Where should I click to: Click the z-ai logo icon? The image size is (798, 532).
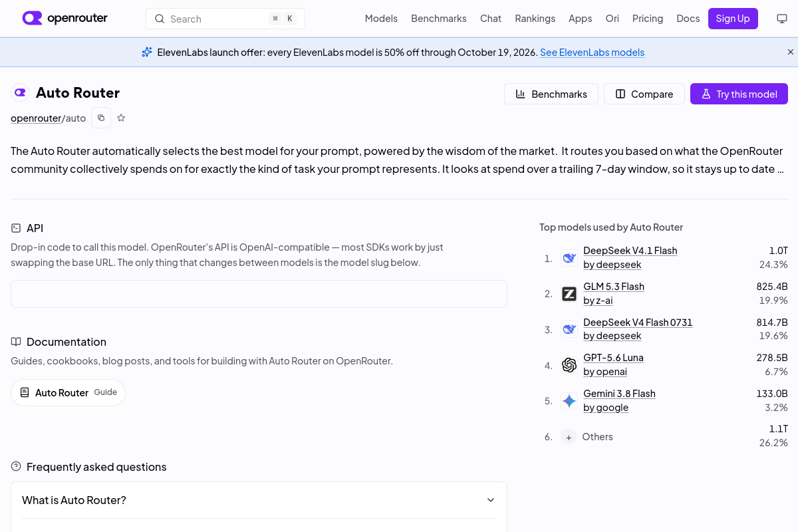(x=569, y=294)
